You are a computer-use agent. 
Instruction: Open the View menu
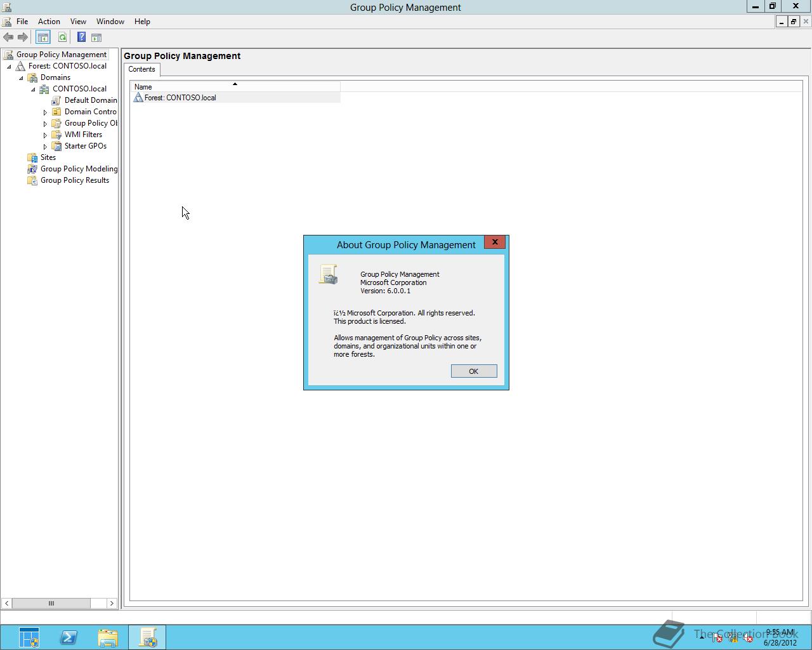click(78, 22)
